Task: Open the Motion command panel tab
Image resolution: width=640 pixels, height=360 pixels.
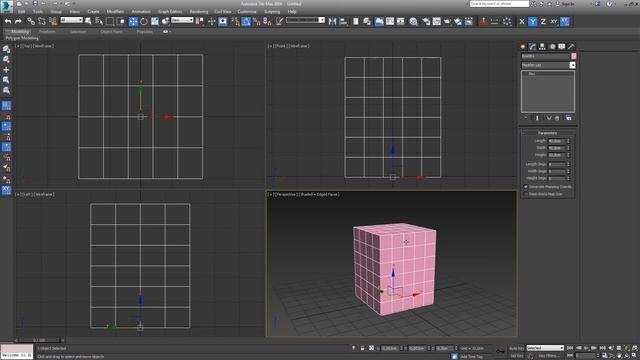Action: pyautogui.click(x=552, y=47)
